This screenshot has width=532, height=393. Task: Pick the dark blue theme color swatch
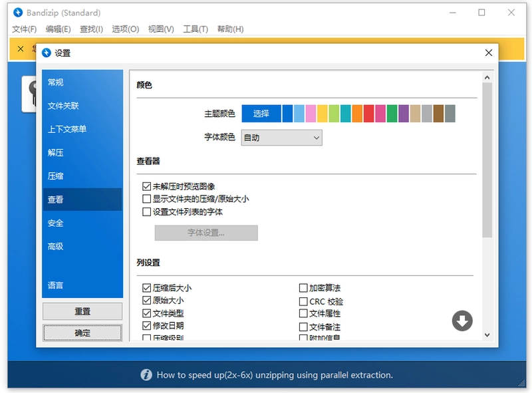287,113
